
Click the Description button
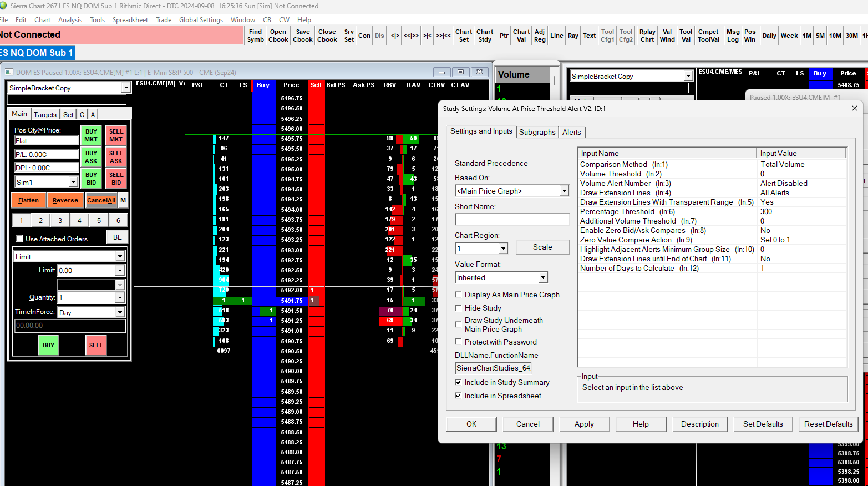point(700,424)
